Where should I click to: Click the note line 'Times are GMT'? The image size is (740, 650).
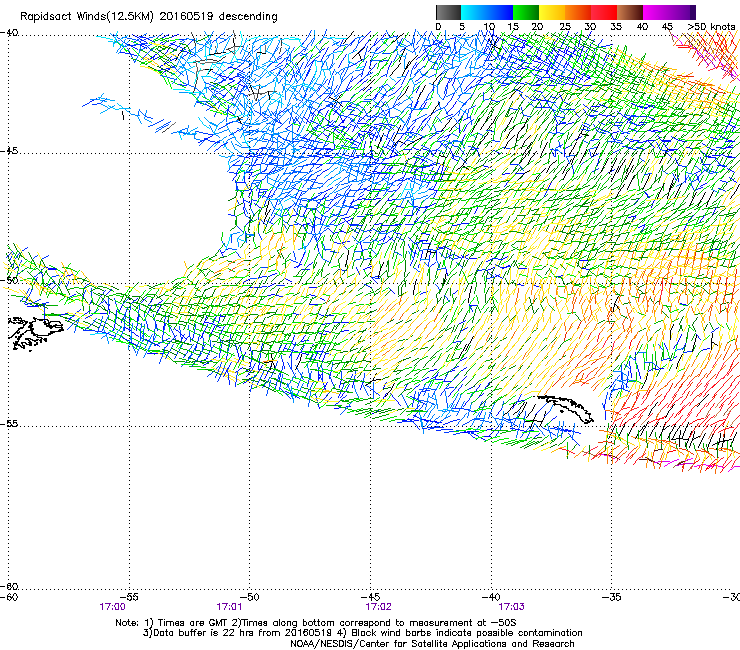coord(191,623)
